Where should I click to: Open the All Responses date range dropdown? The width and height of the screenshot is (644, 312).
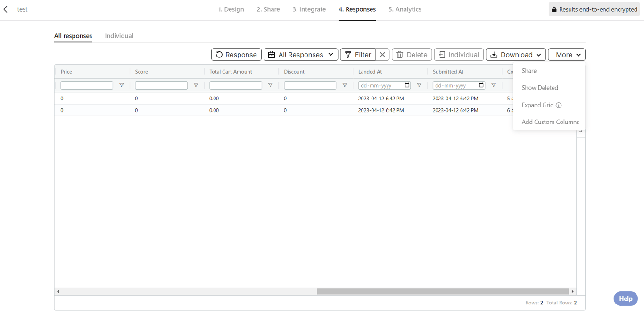tap(301, 55)
